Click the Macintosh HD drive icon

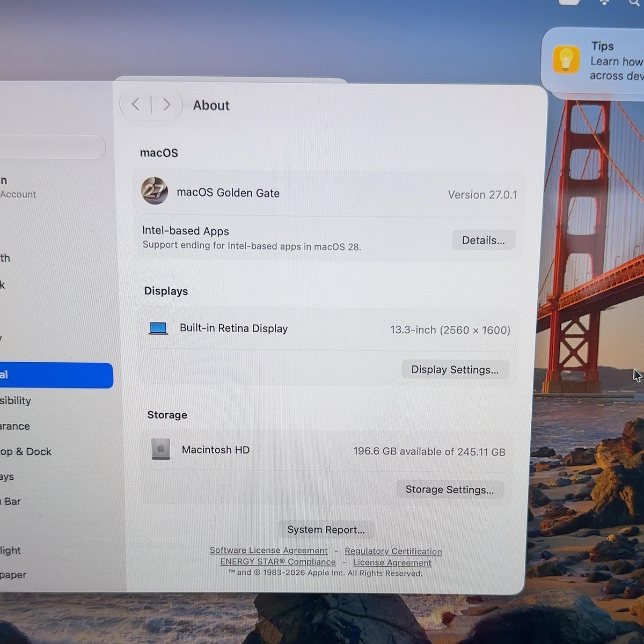[161, 449]
